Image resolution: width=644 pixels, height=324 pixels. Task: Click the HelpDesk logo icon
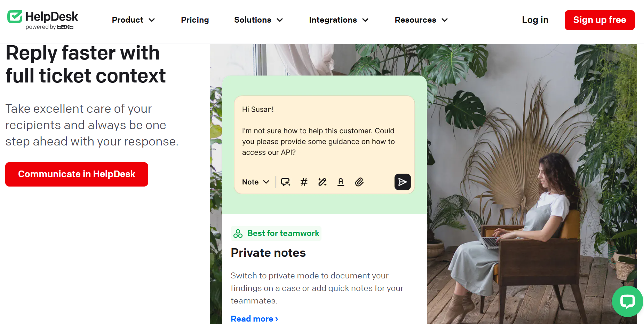pos(15,17)
